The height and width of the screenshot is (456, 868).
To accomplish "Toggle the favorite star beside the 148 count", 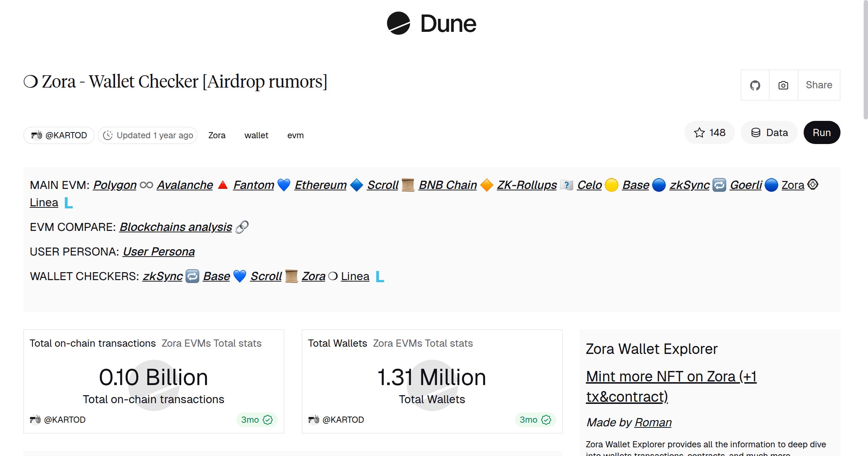I will (x=699, y=132).
